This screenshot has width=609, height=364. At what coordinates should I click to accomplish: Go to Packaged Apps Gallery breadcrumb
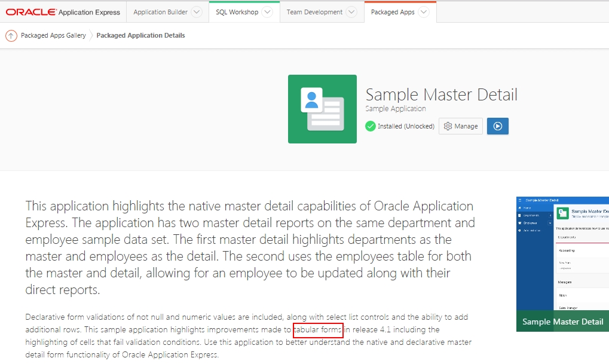[x=53, y=35]
